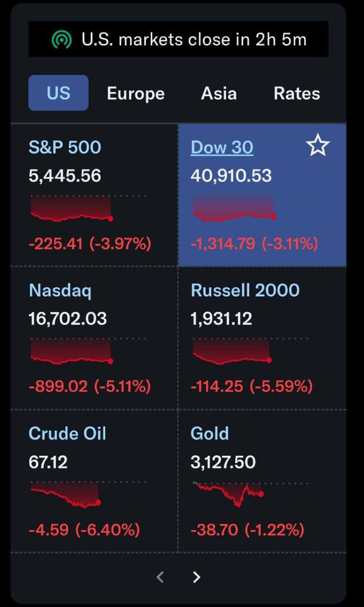
Task: Go to the next page arrow
Action: [197, 577]
